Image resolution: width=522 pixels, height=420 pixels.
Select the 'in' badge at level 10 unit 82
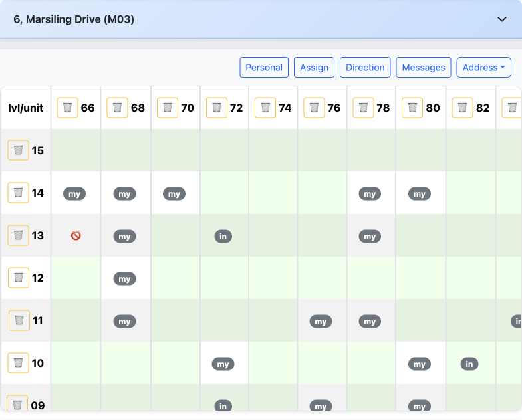pos(469,364)
